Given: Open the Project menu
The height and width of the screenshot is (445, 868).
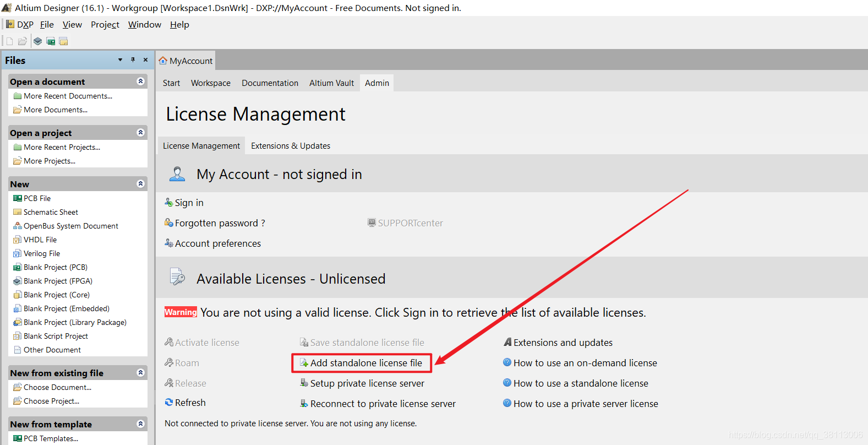Looking at the screenshot, I should pos(105,25).
